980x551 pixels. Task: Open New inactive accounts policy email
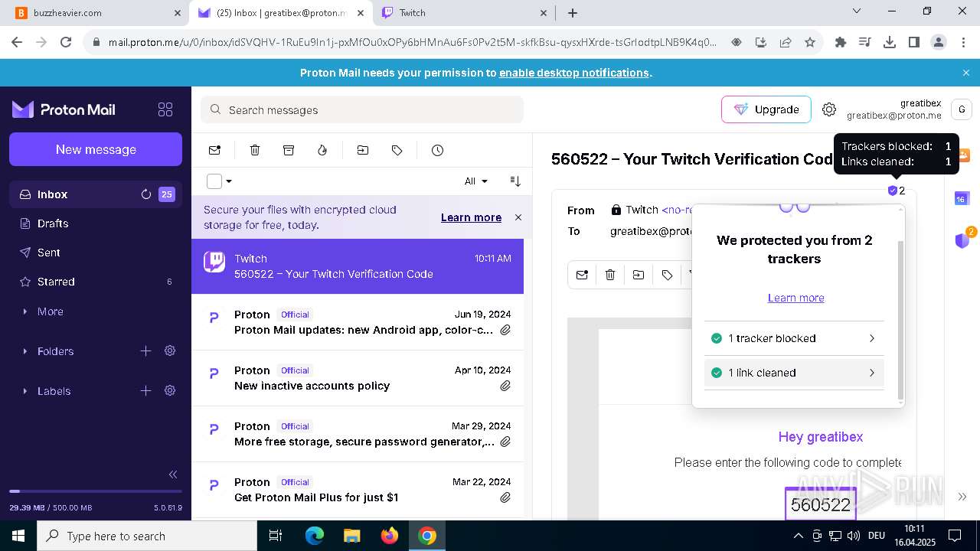[358, 378]
